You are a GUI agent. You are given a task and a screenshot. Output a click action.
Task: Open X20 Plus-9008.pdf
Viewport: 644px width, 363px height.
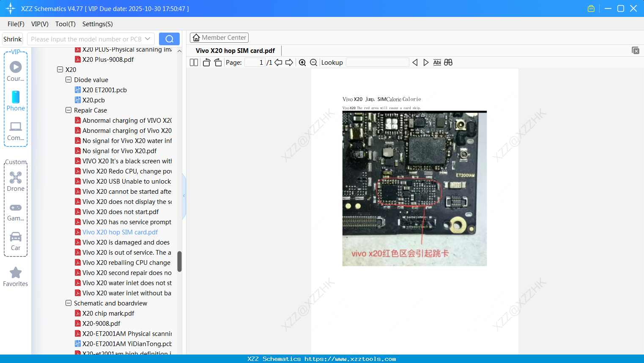click(108, 59)
